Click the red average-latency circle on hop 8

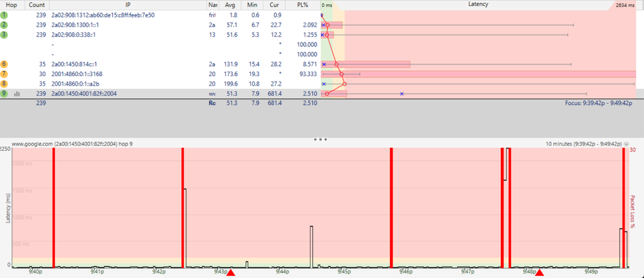click(x=345, y=84)
